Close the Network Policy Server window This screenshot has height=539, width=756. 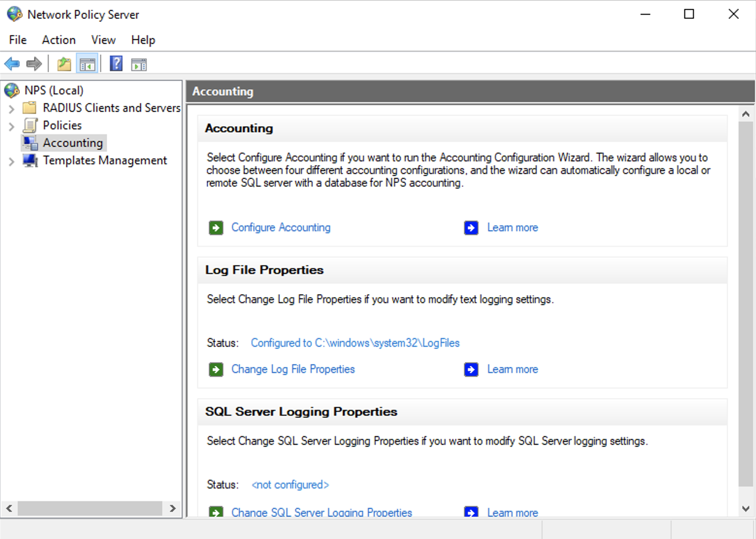(x=734, y=14)
